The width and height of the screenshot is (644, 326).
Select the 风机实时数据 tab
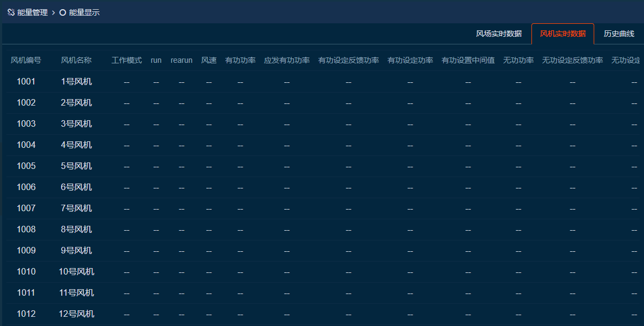562,33
